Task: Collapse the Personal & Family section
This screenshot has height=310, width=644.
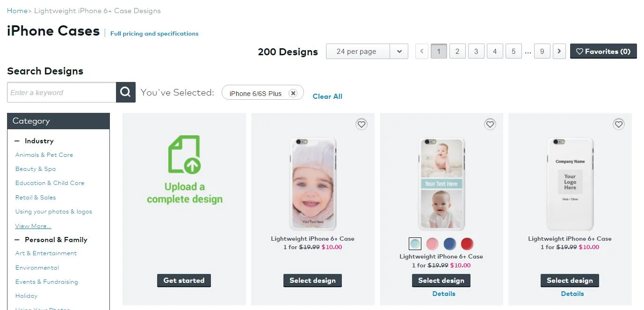Action: tap(17, 240)
